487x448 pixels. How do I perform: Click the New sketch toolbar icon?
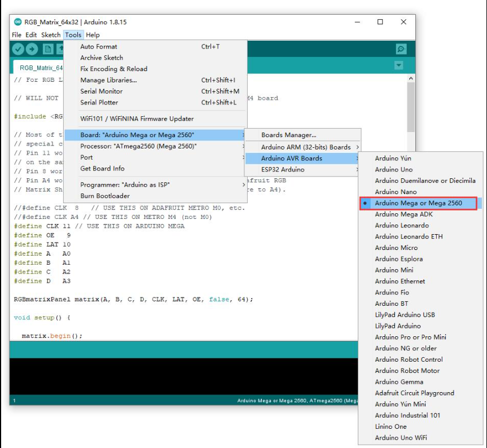(48, 49)
